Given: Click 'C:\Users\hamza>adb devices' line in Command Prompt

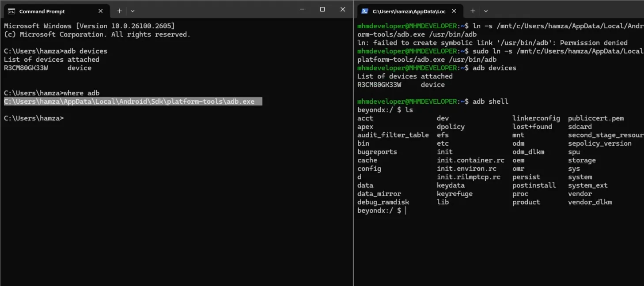Looking at the screenshot, I should point(56,51).
